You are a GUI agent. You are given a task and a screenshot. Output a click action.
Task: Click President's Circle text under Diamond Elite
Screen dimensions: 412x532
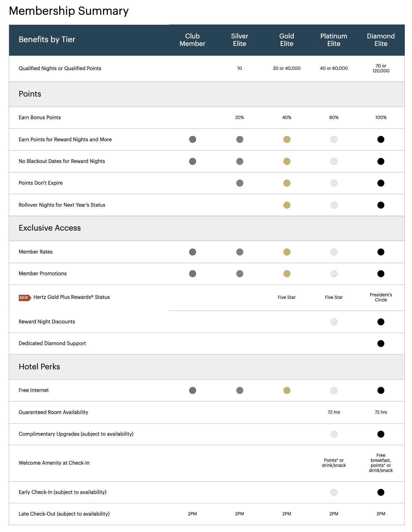pos(381,297)
